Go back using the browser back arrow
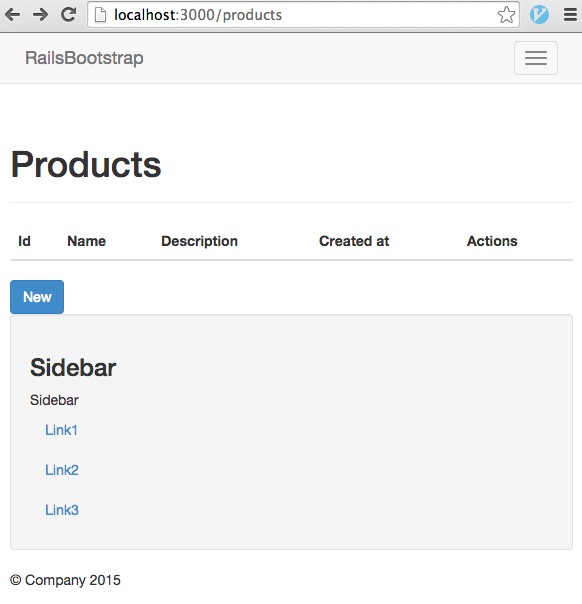 coord(12,15)
